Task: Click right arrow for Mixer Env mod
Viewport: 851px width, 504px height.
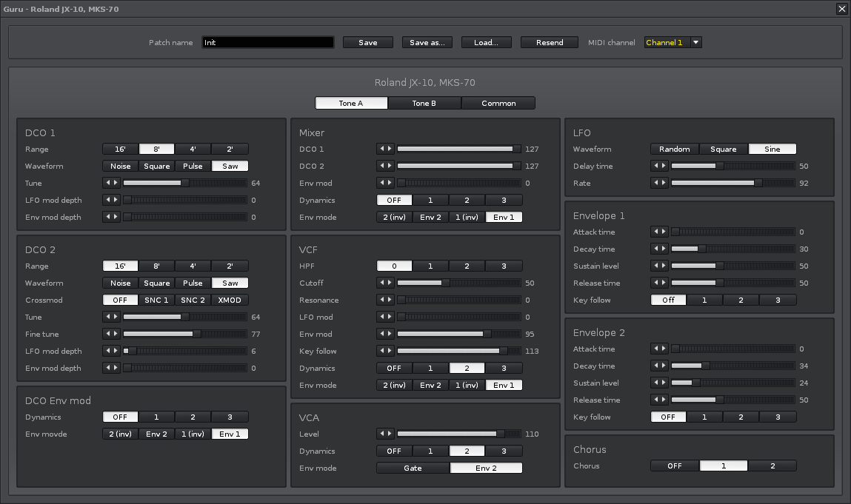Action: 389,183
